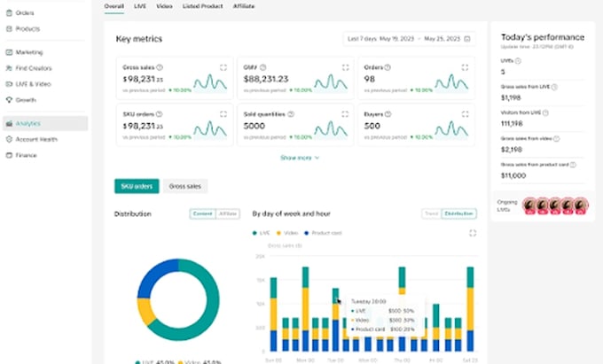The image size is (603, 364).
Task: Switch to the Overall tab
Action: [x=114, y=6]
